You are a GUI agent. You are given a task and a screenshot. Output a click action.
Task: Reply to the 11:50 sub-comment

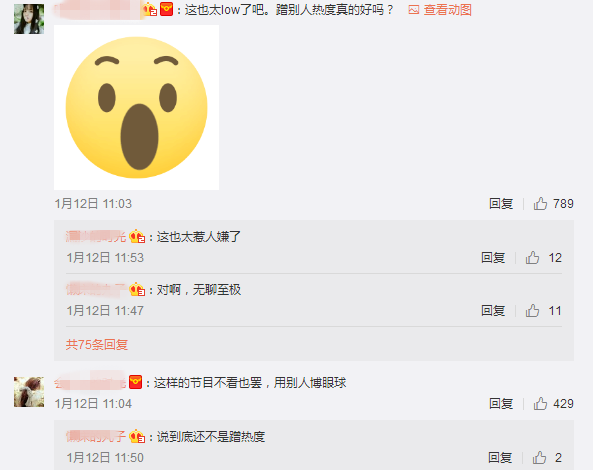click(x=500, y=458)
